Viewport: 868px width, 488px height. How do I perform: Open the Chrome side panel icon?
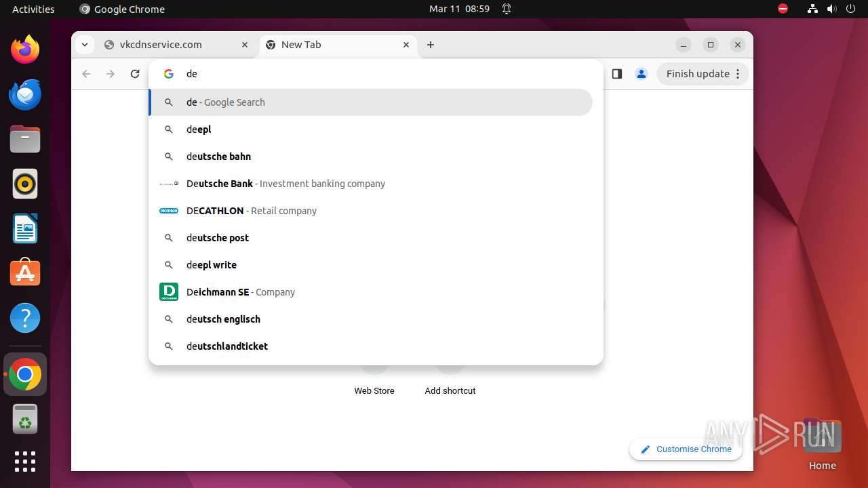tap(616, 74)
